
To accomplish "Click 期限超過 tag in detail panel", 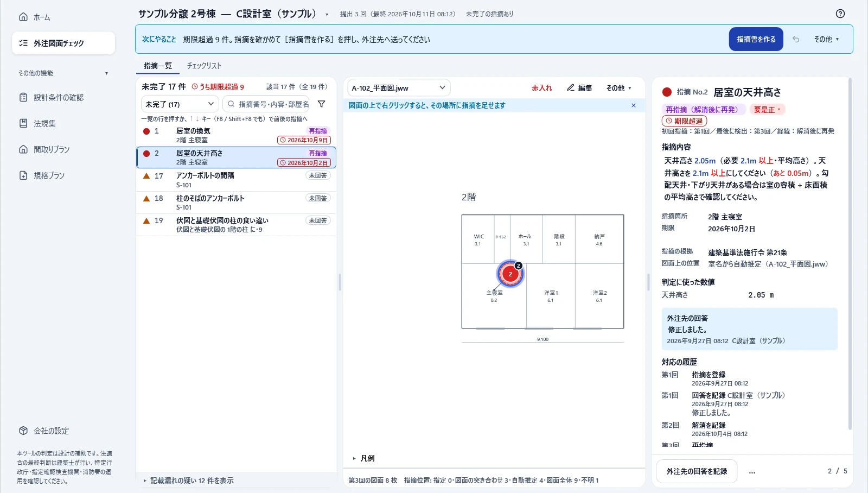I will tap(684, 121).
